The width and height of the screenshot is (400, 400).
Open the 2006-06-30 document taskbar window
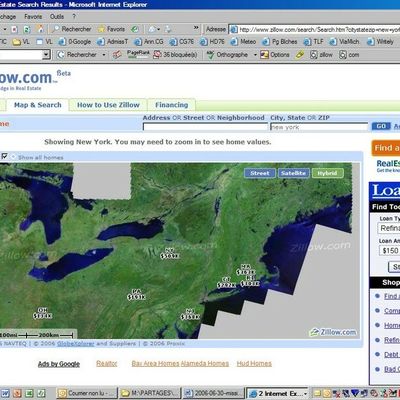tap(213, 394)
